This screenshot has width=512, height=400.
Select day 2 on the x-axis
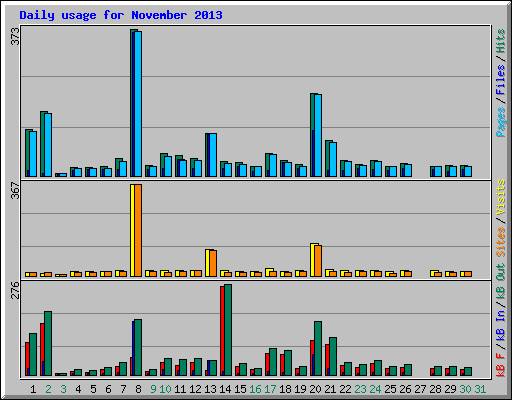pyautogui.click(x=48, y=389)
